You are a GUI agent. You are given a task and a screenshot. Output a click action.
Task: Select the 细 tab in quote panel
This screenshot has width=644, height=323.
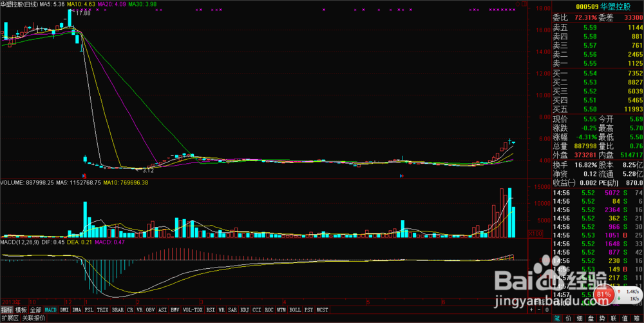click(x=580, y=318)
